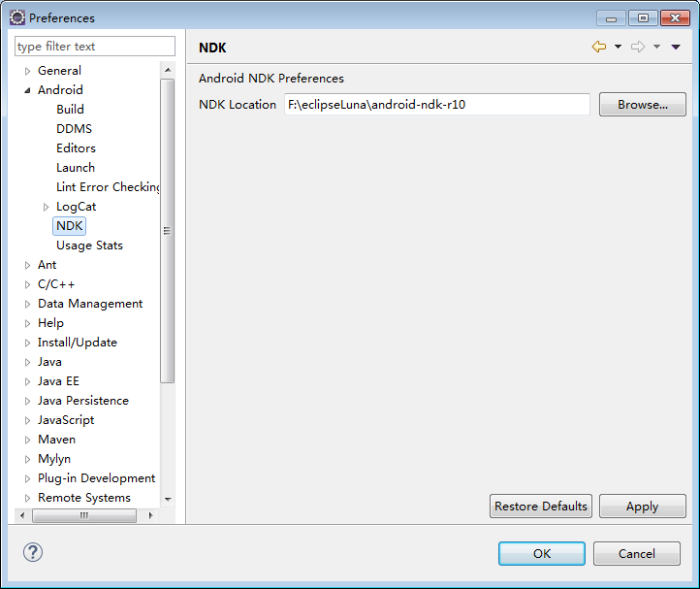Open the back history dropdown arrow
The height and width of the screenshot is (589, 700).
(x=618, y=47)
